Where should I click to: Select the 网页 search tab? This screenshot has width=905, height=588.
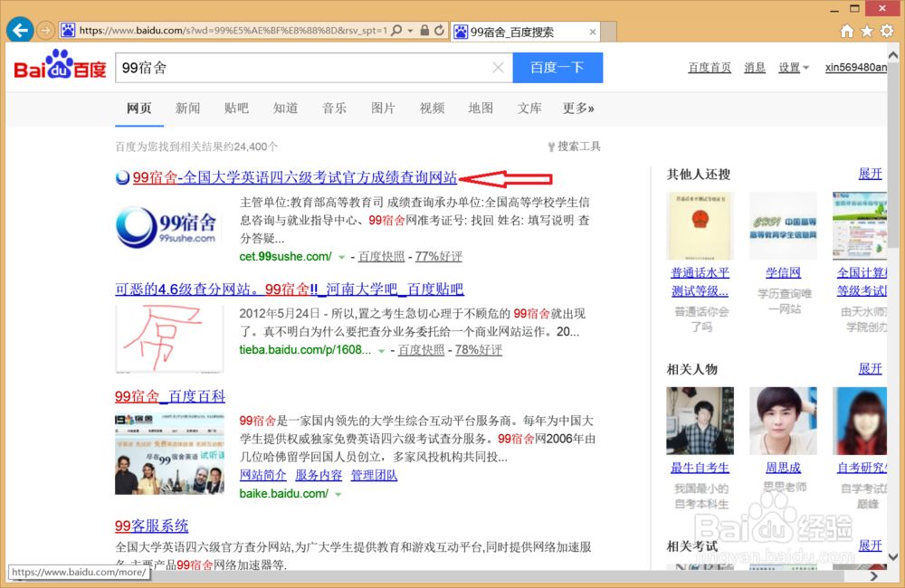tap(139, 108)
